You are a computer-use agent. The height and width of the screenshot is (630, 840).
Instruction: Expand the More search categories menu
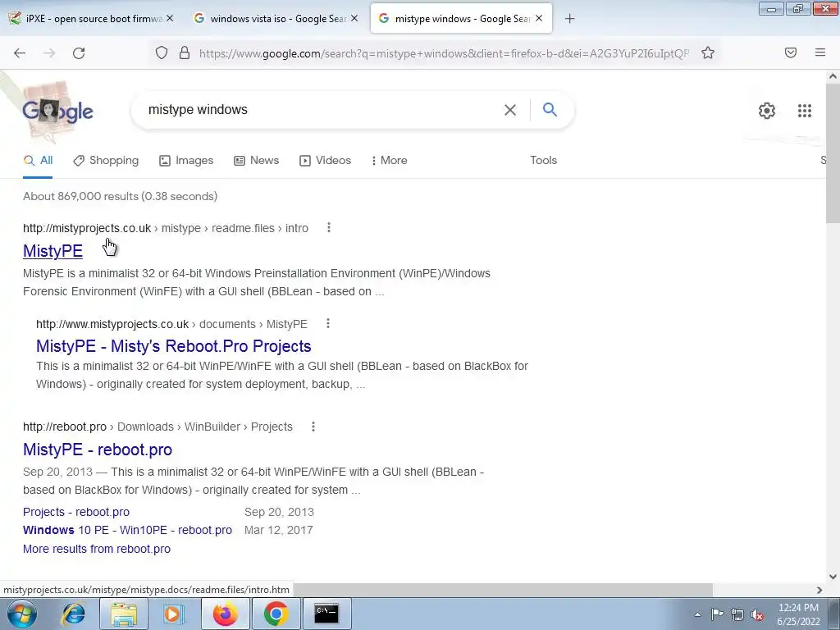(x=389, y=160)
